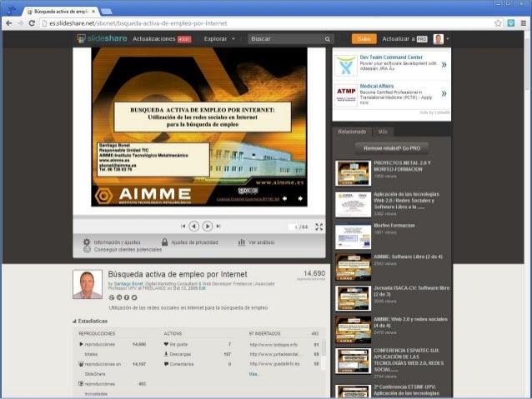This screenshot has width=532, height=399.
Task: Jump to first slide button
Action: pyautogui.click(x=183, y=226)
